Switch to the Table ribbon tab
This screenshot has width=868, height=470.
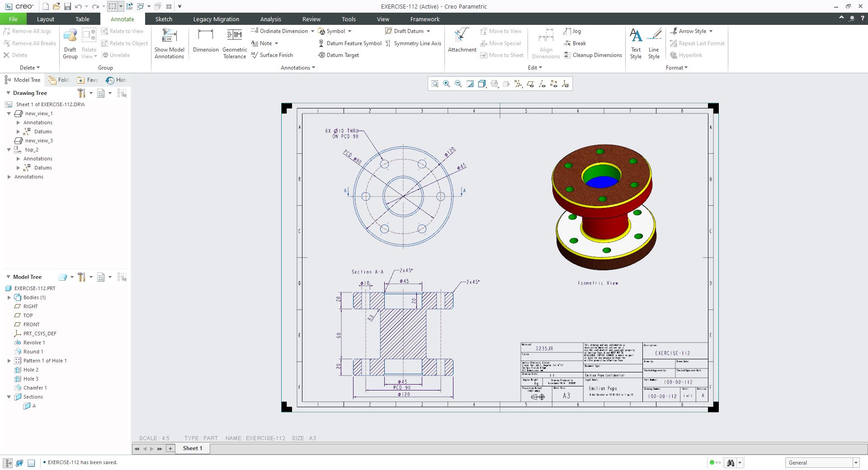[82, 19]
